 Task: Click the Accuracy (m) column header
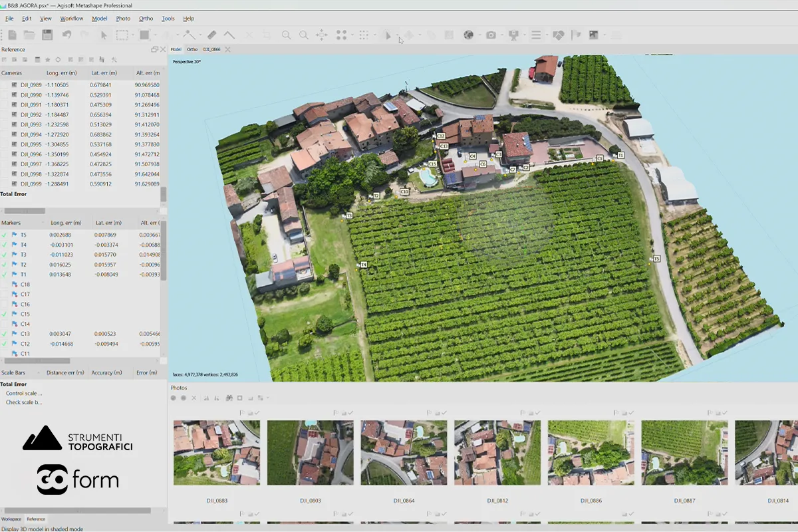click(x=106, y=373)
